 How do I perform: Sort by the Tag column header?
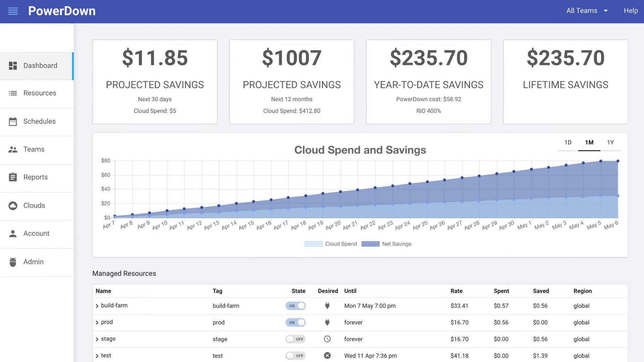click(217, 291)
